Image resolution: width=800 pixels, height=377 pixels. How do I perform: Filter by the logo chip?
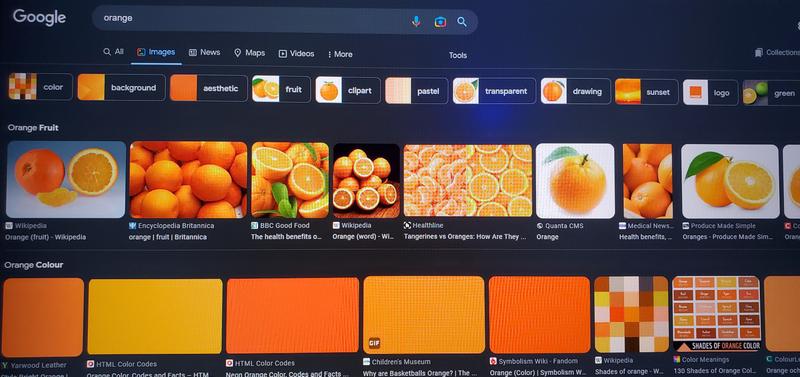point(710,92)
